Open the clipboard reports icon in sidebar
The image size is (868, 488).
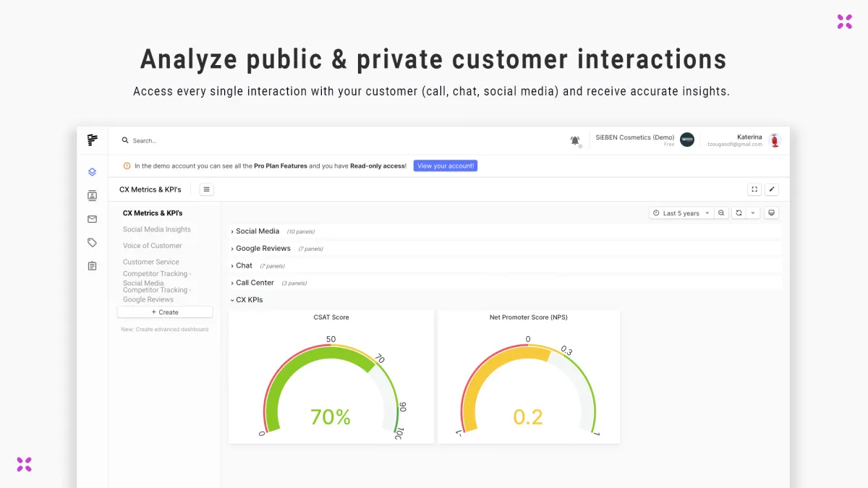(92, 266)
